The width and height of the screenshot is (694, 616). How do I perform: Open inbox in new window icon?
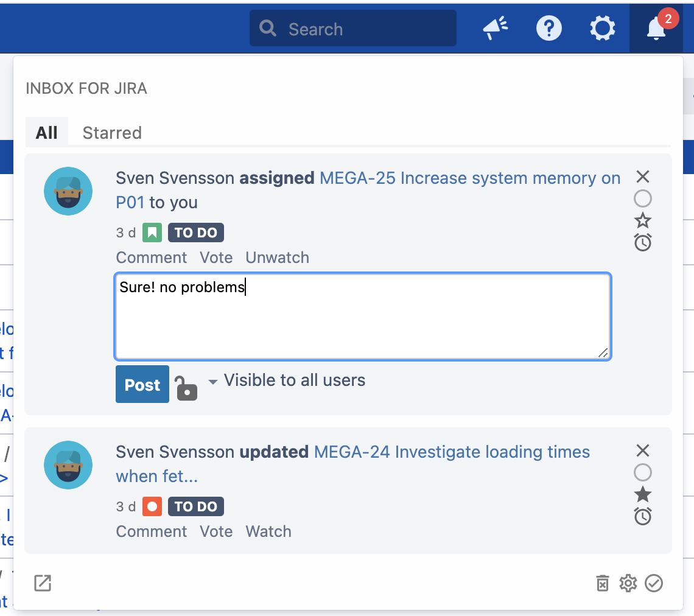(x=43, y=583)
